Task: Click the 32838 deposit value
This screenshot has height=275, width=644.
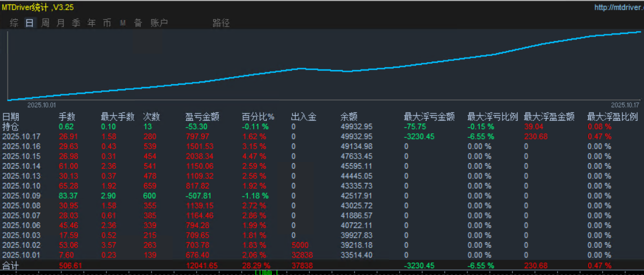Action: 302,255
